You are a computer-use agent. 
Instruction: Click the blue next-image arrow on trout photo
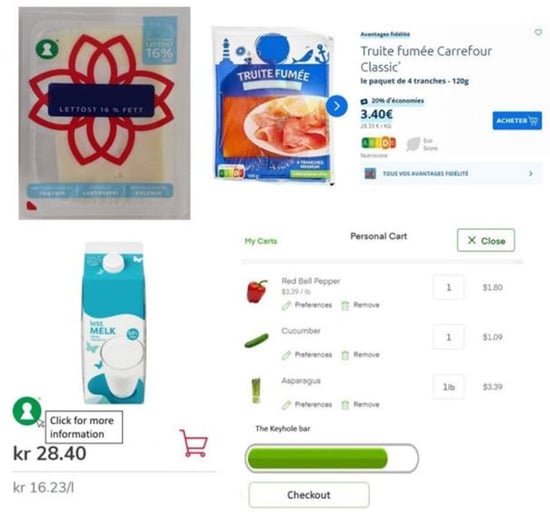pos(337,106)
